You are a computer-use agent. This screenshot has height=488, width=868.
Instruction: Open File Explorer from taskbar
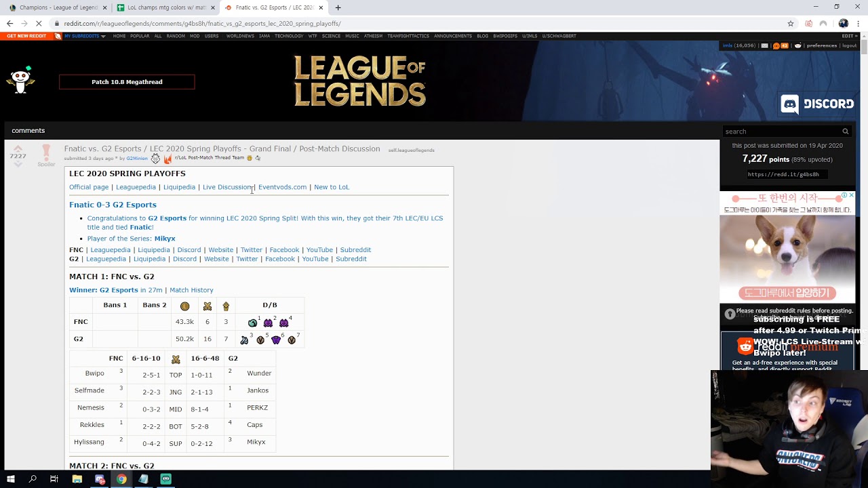click(77, 479)
